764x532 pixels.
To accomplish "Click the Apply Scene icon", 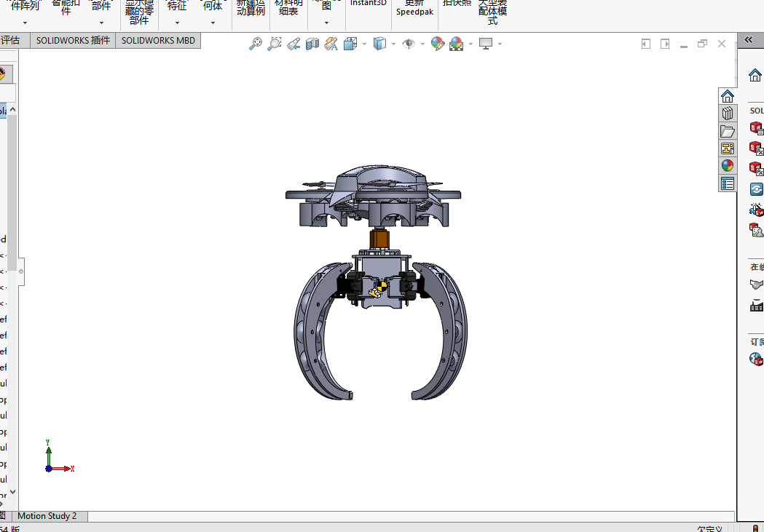I will click(457, 44).
